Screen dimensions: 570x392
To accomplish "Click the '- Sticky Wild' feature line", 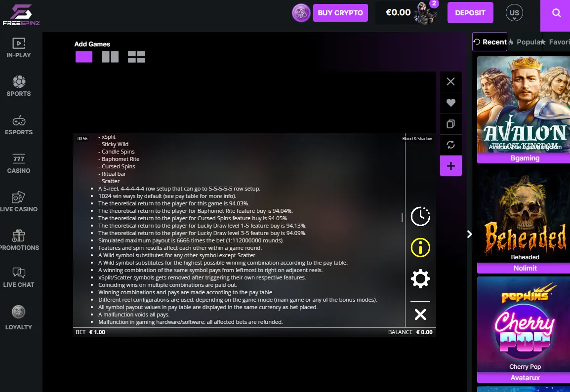I will [x=114, y=144].
